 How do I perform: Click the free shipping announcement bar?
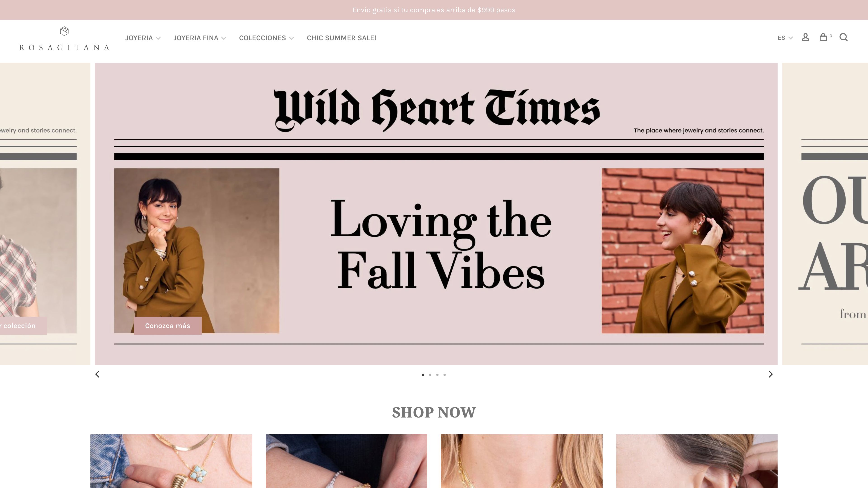coord(434,10)
